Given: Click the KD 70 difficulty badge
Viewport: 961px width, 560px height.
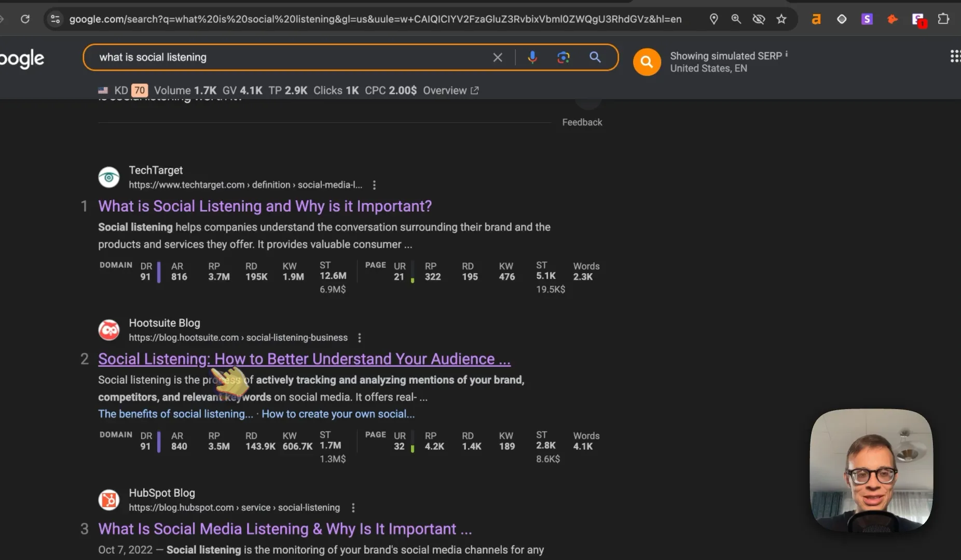Looking at the screenshot, I should coord(140,91).
